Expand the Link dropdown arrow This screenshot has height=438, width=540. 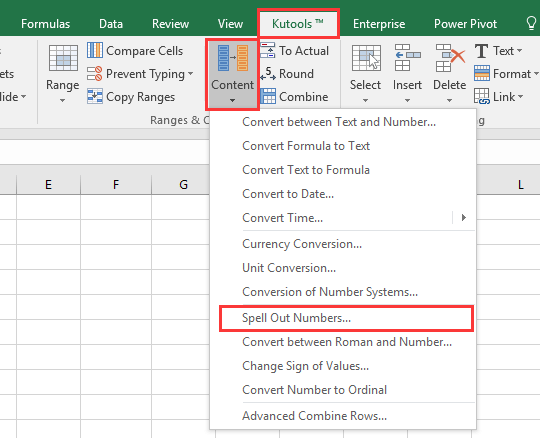(520, 96)
